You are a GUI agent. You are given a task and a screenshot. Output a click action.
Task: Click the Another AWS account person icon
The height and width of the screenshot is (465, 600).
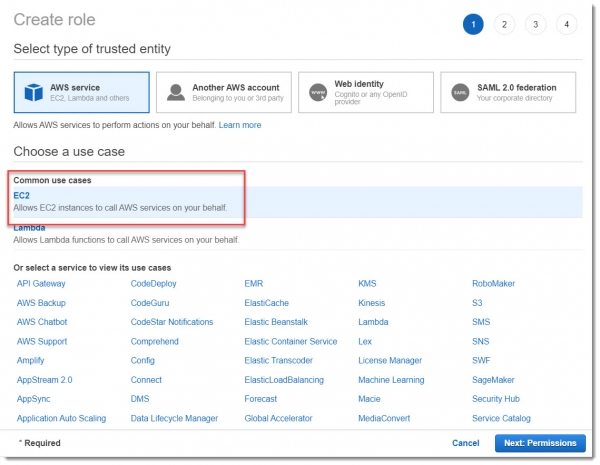pyautogui.click(x=174, y=91)
